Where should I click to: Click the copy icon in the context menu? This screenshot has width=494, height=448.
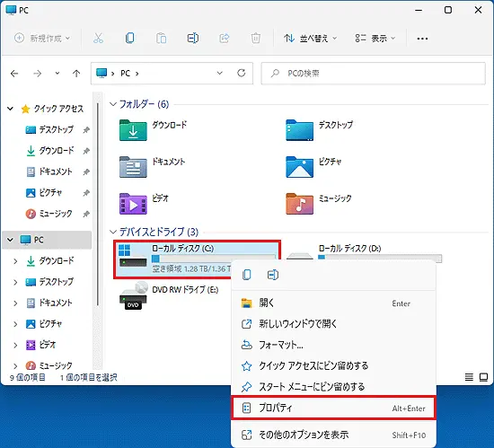tap(247, 275)
